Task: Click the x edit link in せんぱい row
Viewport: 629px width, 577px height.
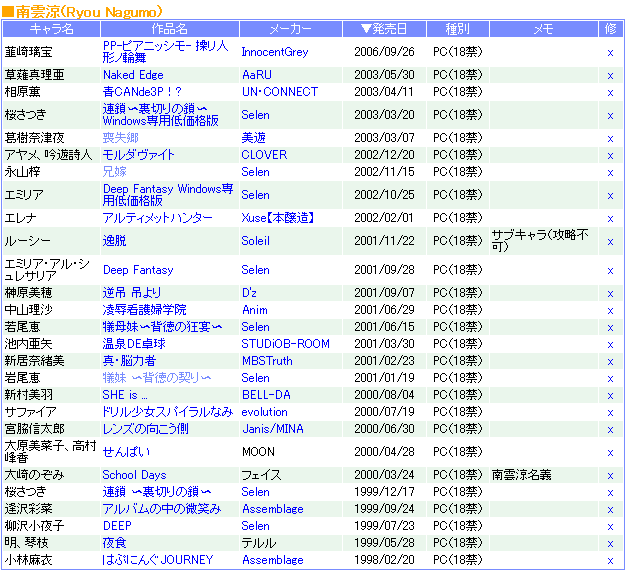Action: (611, 453)
